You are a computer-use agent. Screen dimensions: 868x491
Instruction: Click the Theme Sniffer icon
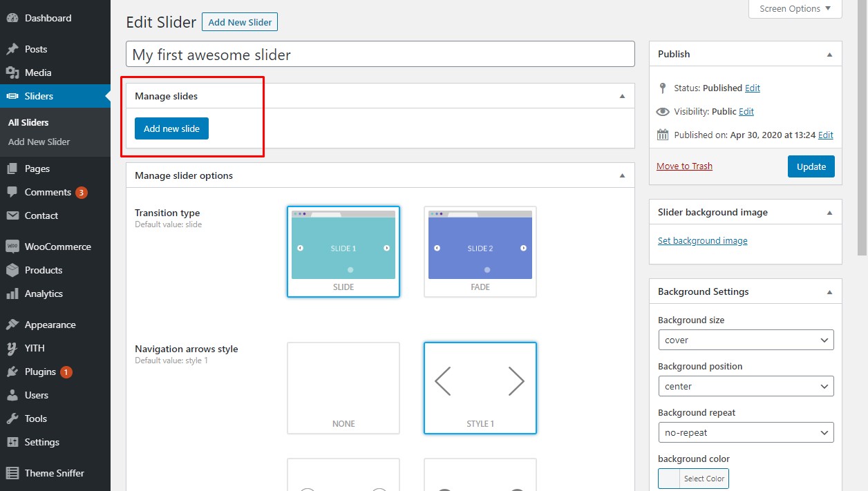tap(12, 473)
